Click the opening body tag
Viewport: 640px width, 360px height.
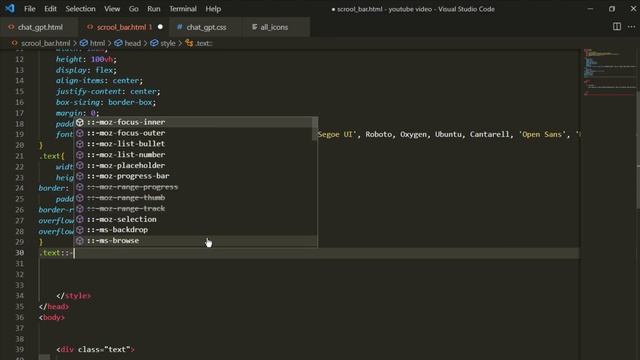point(52,317)
